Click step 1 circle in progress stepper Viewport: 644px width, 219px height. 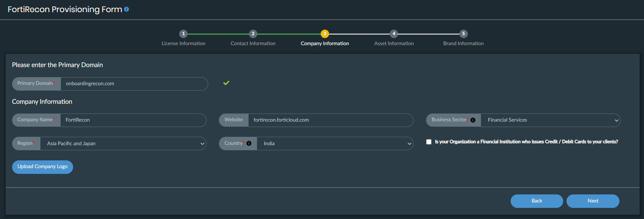point(183,34)
